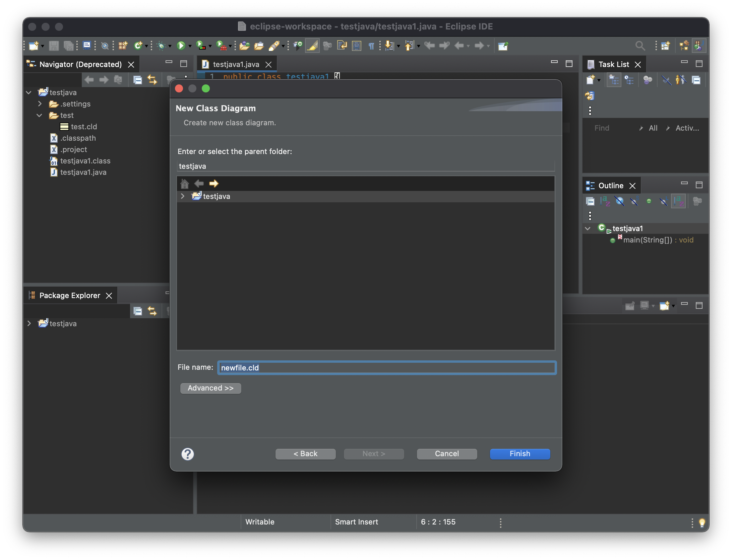732x560 pixels.
Task: Click the magnifier search icon top right
Action: tap(640, 46)
